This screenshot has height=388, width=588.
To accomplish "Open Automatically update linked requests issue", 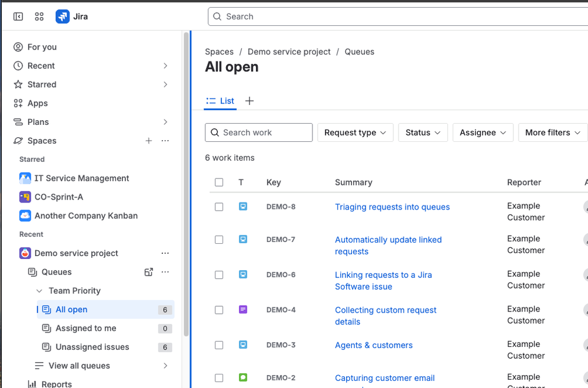I will pyautogui.click(x=388, y=246).
